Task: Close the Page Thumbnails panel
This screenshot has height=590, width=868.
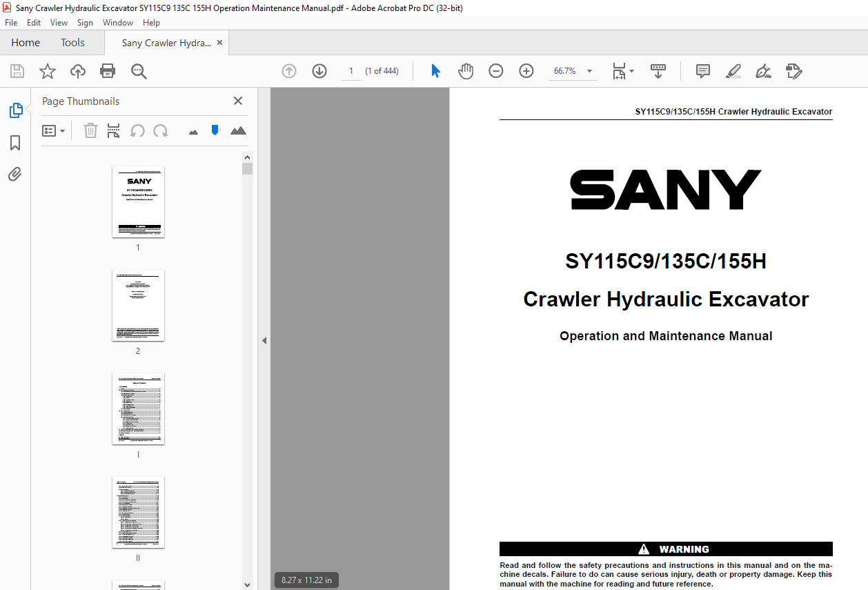Action: [x=238, y=101]
